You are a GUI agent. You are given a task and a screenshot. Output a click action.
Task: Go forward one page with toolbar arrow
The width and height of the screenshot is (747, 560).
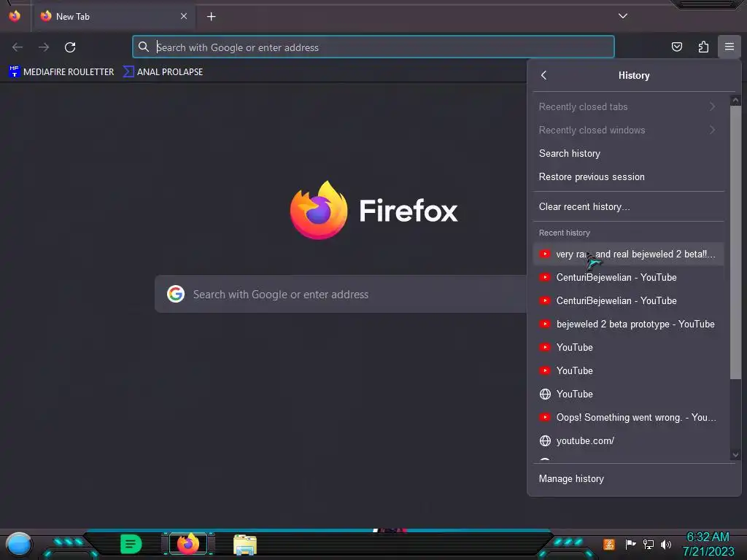(x=44, y=47)
